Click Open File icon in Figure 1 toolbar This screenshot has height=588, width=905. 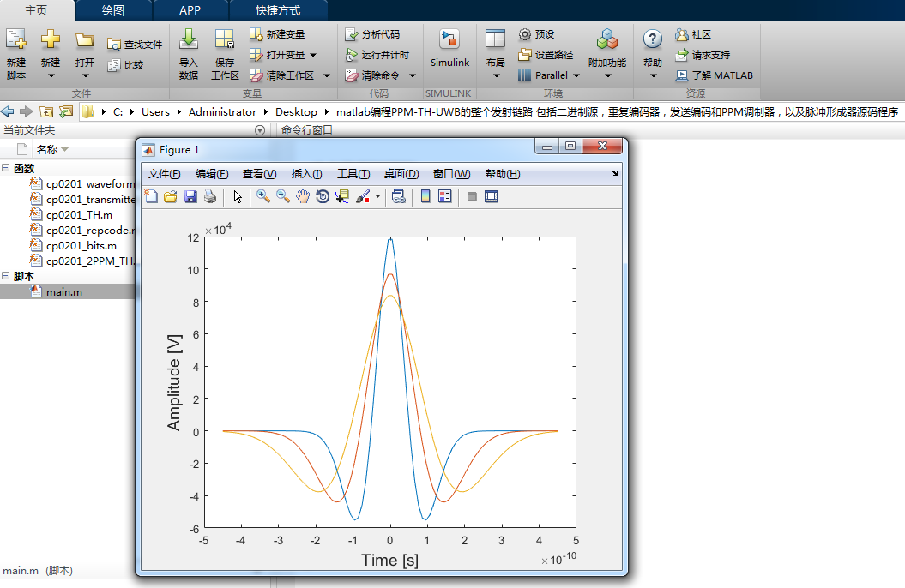click(x=170, y=196)
